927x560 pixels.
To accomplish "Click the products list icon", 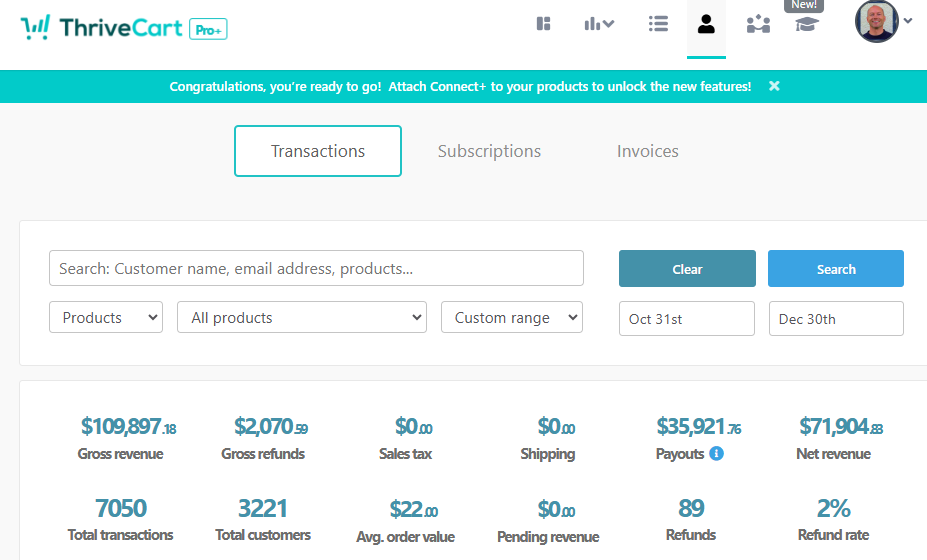I will [658, 24].
